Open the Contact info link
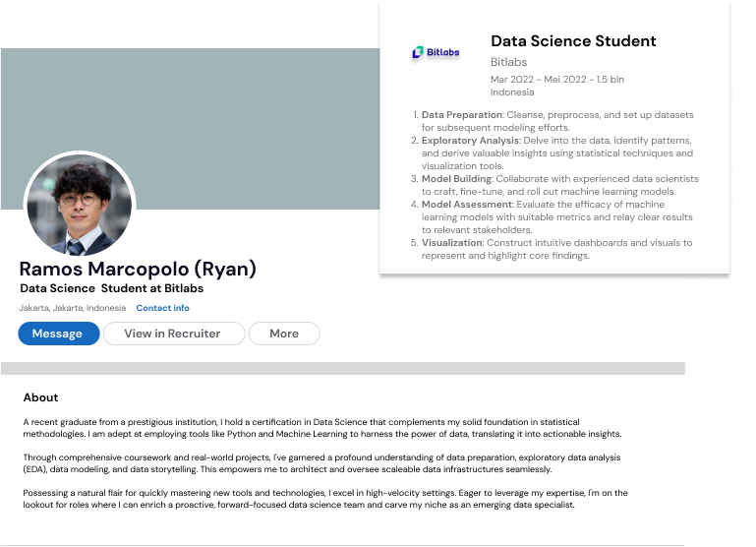Screen dimensions: 756x547 coord(163,308)
